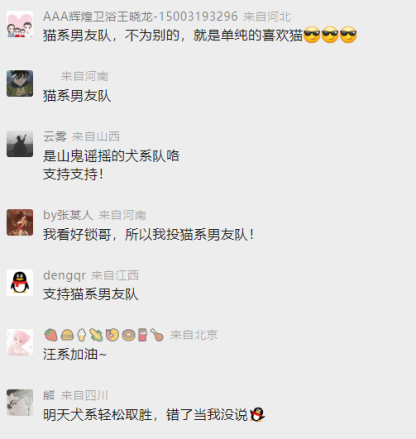Click the penguin emoji after 错了当我没说

(x=257, y=415)
